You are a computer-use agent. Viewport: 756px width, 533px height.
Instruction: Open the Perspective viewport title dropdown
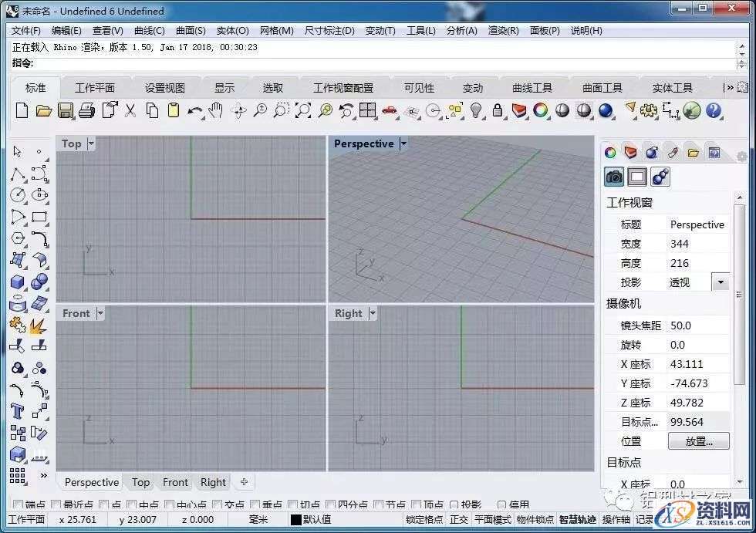click(404, 143)
